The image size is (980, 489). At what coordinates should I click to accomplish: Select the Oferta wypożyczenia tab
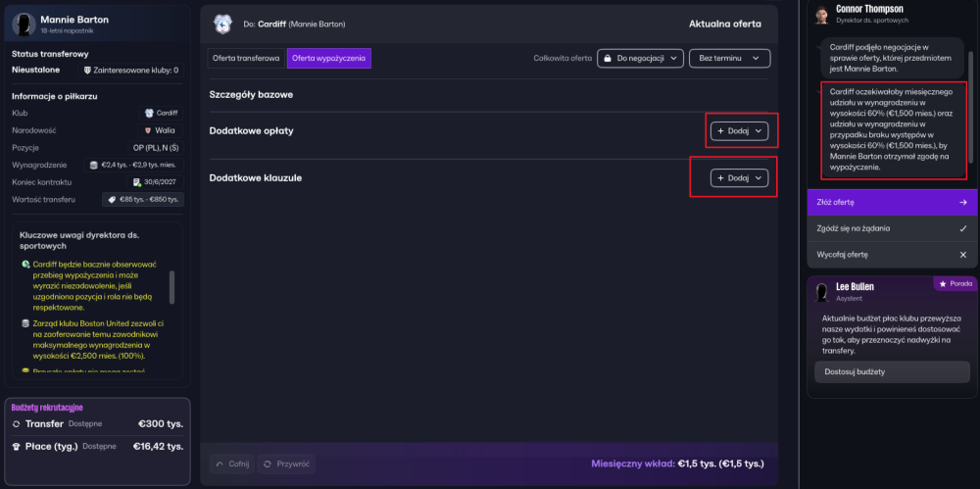(x=328, y=59)
